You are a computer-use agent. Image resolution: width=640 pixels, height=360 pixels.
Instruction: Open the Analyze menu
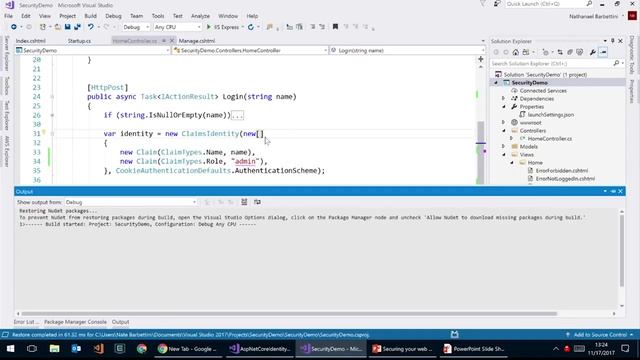(200, 16)
